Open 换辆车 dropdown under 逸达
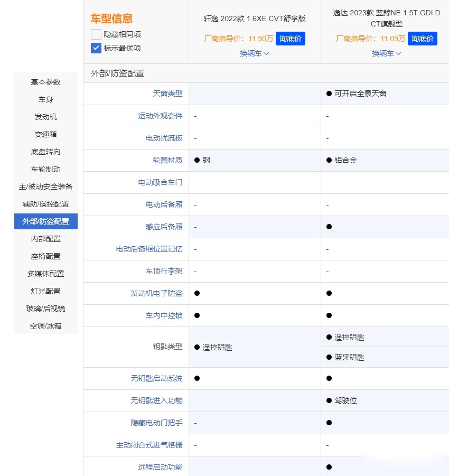The height and width of the screenshot is (476, 449). [386, 53]
